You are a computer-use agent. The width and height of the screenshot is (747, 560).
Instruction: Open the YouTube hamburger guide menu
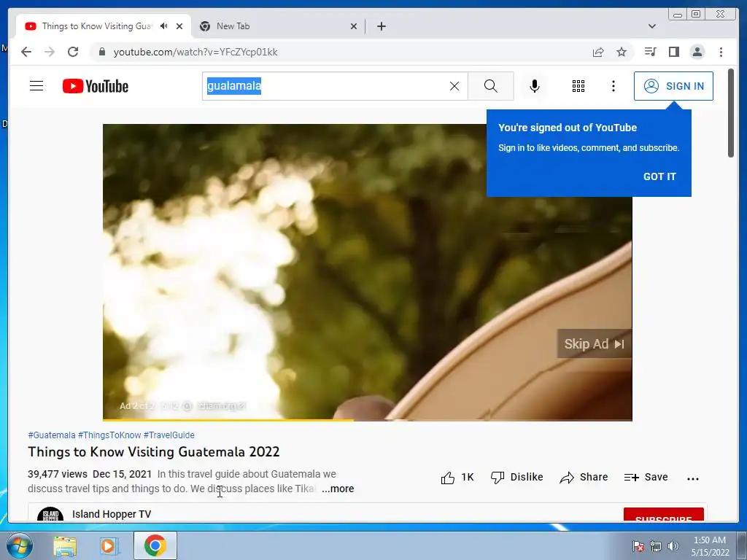[36, 86]
